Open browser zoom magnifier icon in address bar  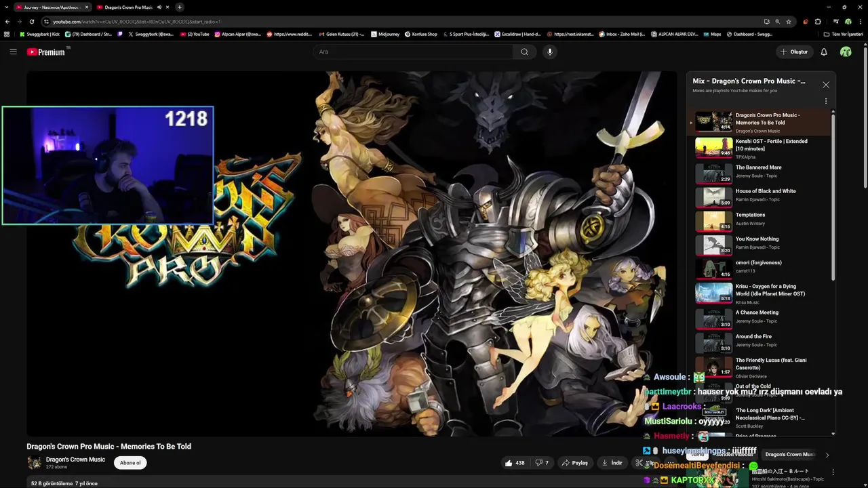click(777, 22)
